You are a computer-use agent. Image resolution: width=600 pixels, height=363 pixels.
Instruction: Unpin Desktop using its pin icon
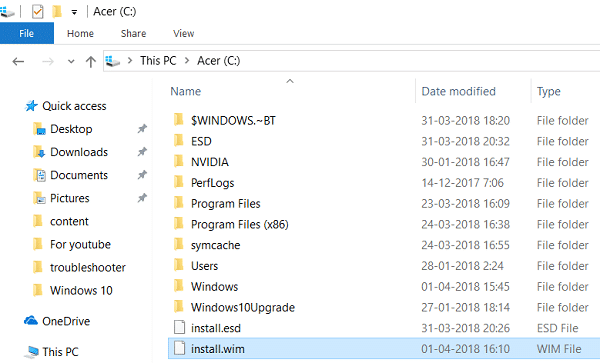142,129
